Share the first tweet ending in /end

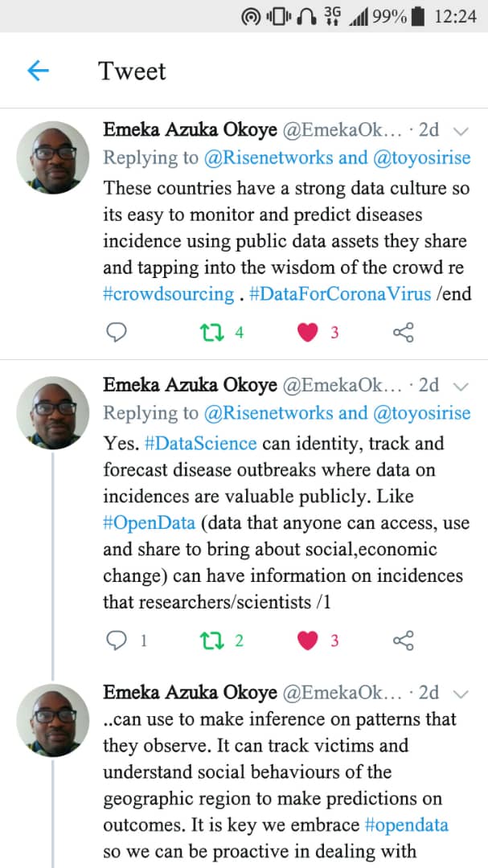[x=403, y=332]
